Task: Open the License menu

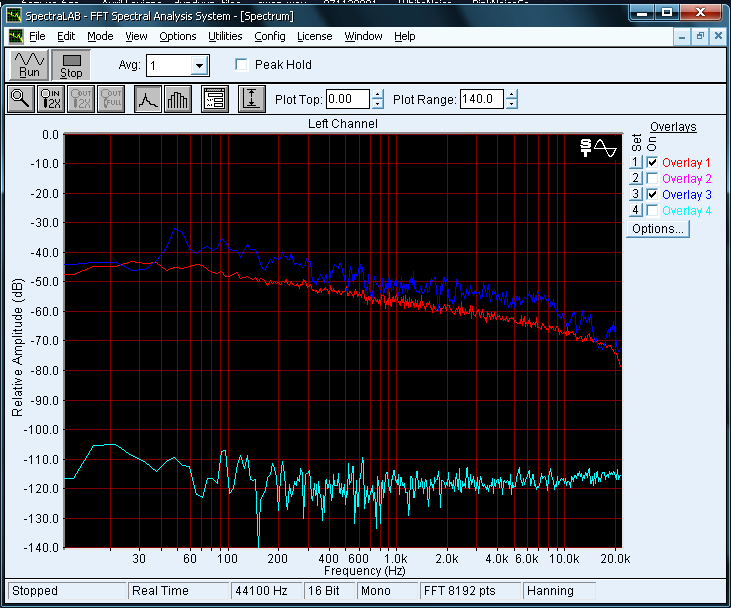Action: (x=315, y=36)
